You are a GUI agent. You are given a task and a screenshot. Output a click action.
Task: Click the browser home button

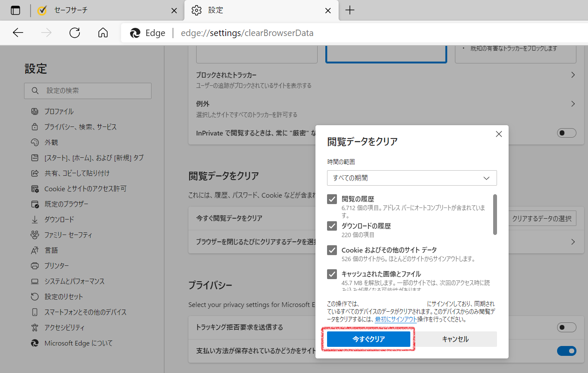click(x=103, y=33)
